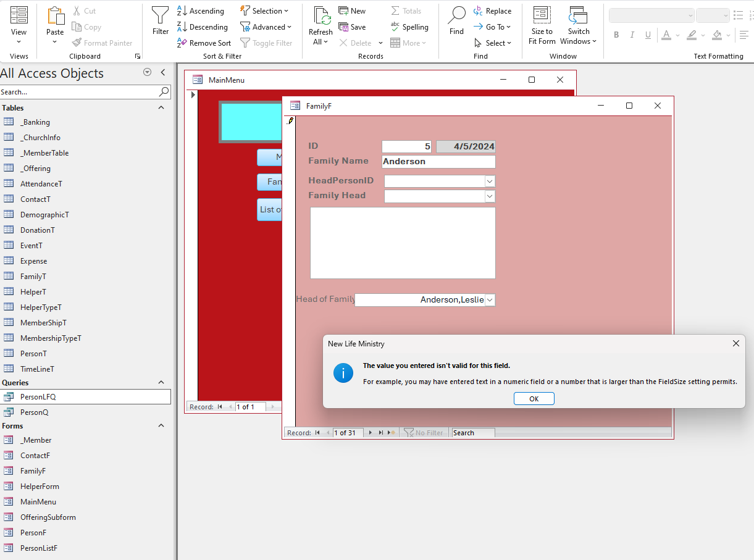The image size is (754, 560).
Task: Open the MainMenu form from the sidebar
Action: (x=40, y=501)
